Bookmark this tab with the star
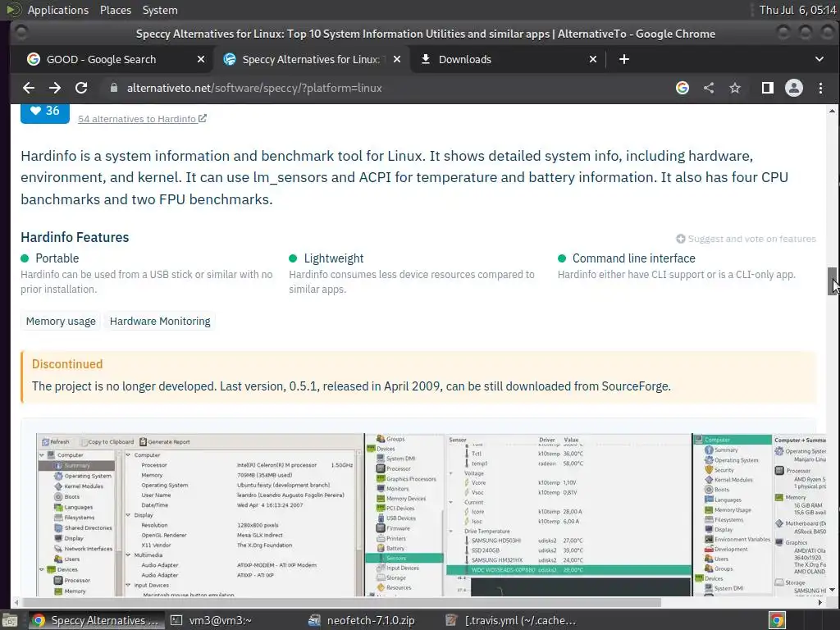The height and width of the screenshot is (630, 840). pyautogui.click(x=735, y=88)
